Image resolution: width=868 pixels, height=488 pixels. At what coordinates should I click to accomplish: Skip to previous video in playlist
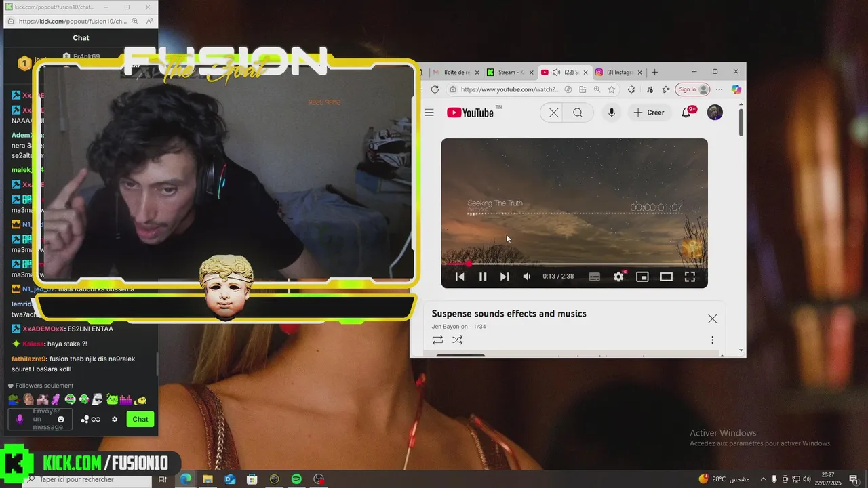460,277
